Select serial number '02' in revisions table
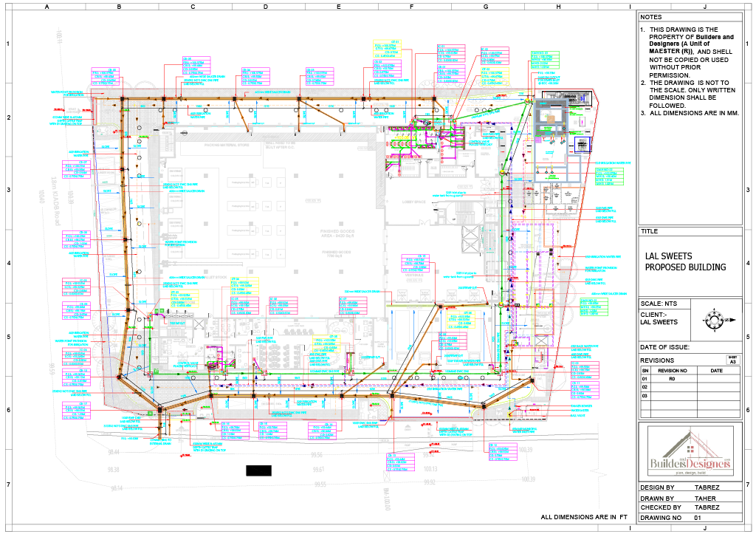 coord(645,387)
